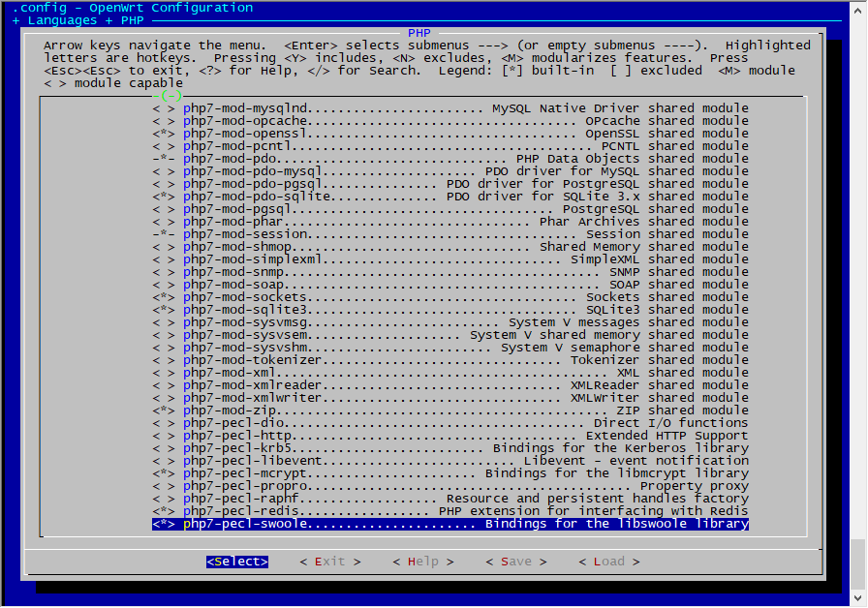Select the php7-pecl-http row
The height and width of the screenshot is (608, 868).
tap(450, 436)
